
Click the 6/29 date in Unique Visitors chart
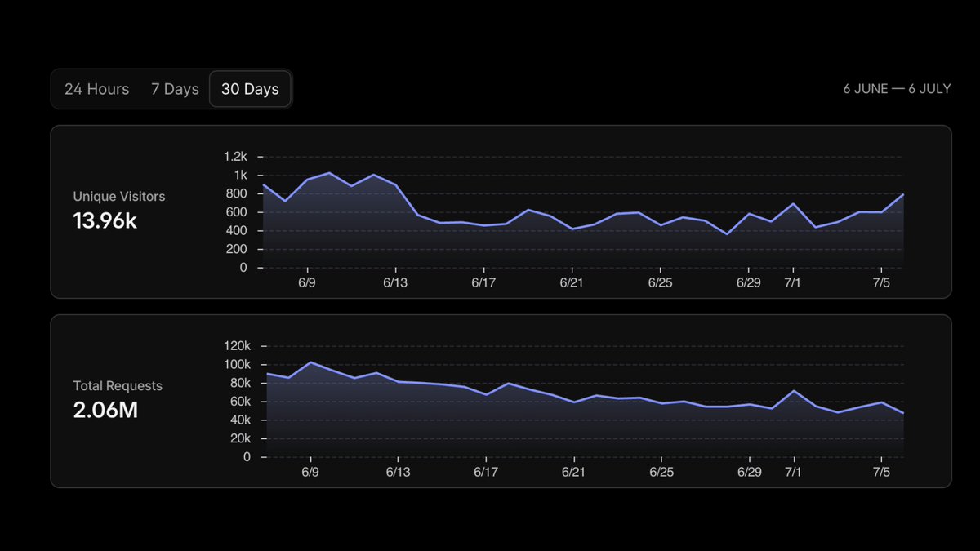[x=749, y=282]
